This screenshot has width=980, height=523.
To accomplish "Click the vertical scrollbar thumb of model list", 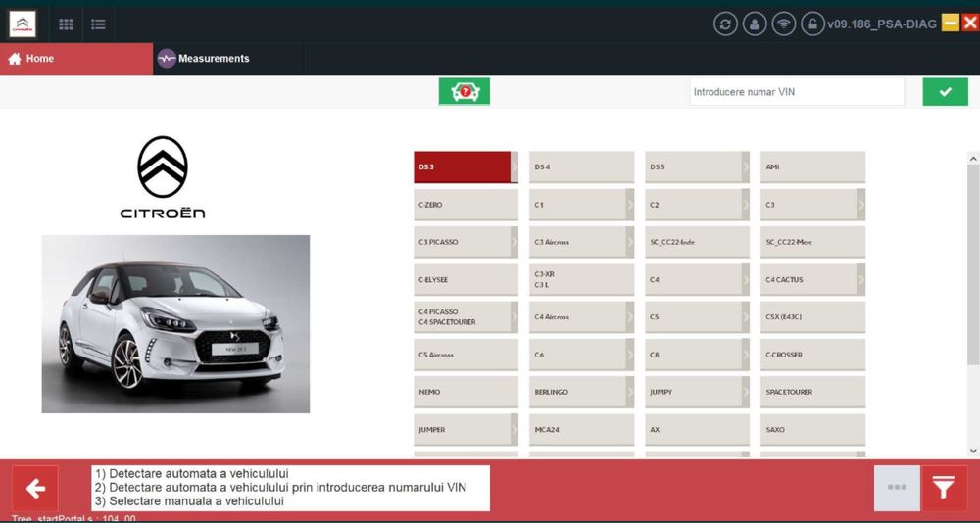I will [973, 264].
